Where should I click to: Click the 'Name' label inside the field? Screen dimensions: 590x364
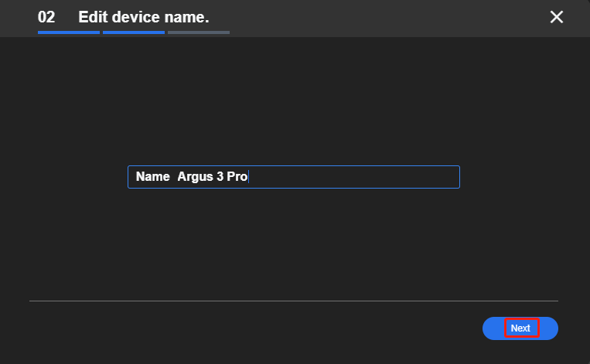153,176
